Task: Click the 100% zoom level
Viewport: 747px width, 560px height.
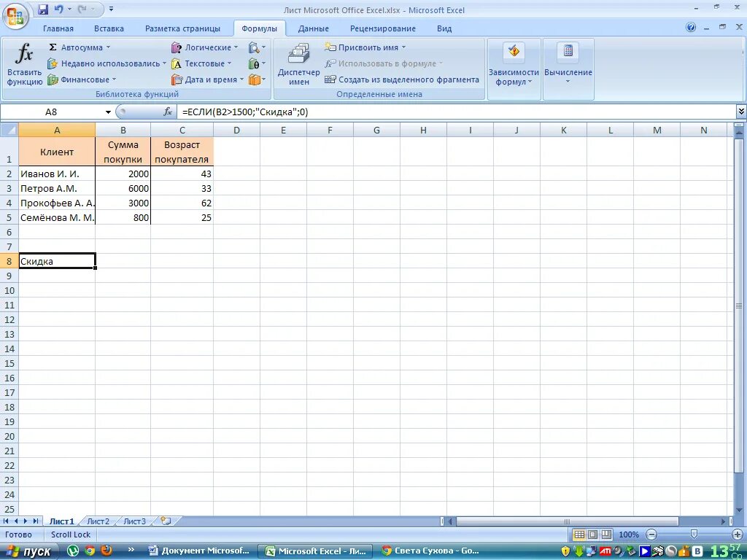Action: point(629,534)
